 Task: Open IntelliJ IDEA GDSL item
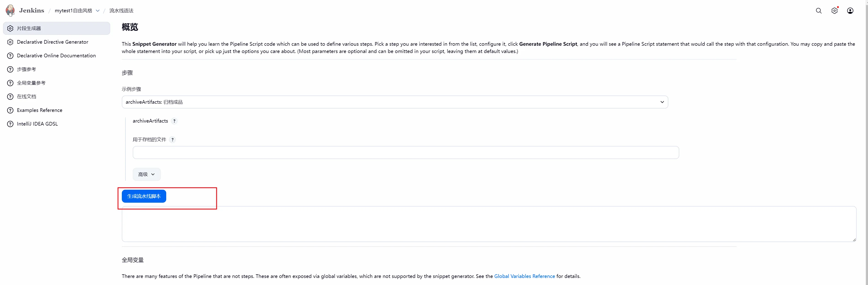coord(37,124)
